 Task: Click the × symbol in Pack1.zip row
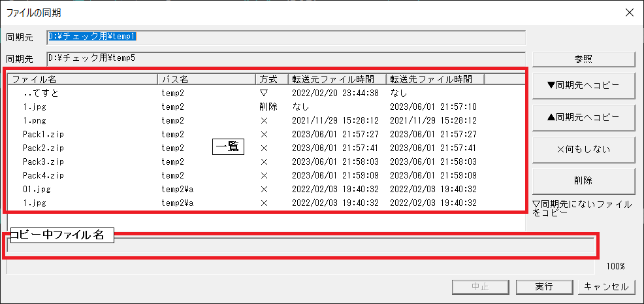click(264, 134)
